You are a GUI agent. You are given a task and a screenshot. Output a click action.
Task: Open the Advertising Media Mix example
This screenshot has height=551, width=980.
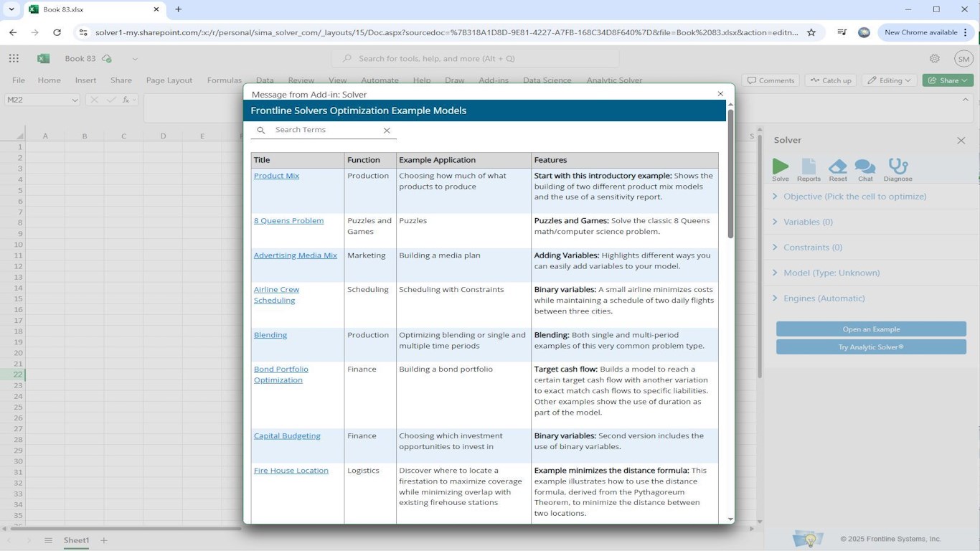point(295,255)
